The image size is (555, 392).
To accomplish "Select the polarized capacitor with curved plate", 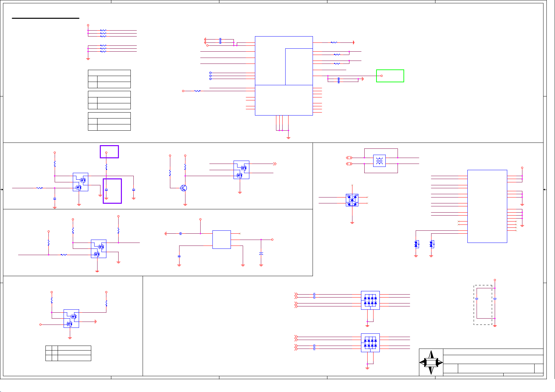I will [x=261, y=254].
